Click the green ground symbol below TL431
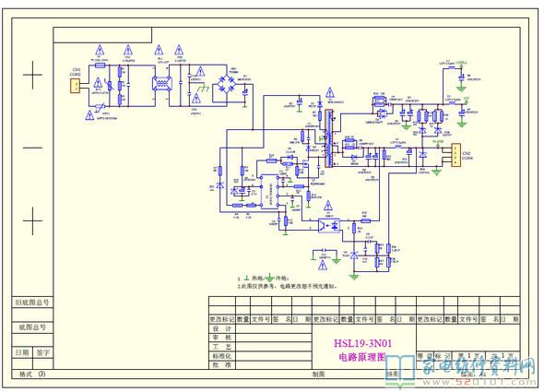This screenshot has width=544, height=392. click(x=354, y=277)
